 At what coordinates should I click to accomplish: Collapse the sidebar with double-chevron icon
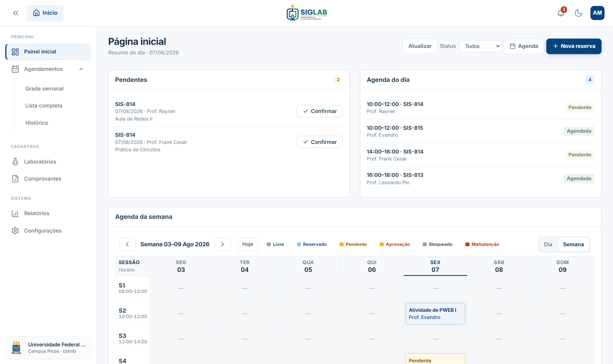(16, 13)
